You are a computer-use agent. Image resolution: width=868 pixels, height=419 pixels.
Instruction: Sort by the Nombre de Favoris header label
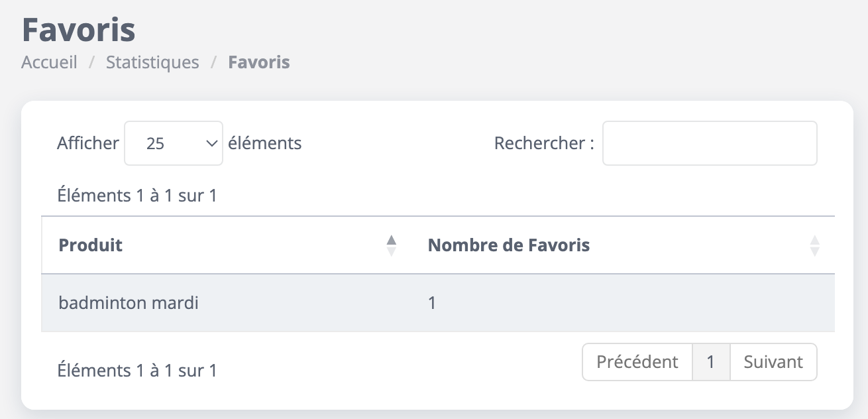509,246
